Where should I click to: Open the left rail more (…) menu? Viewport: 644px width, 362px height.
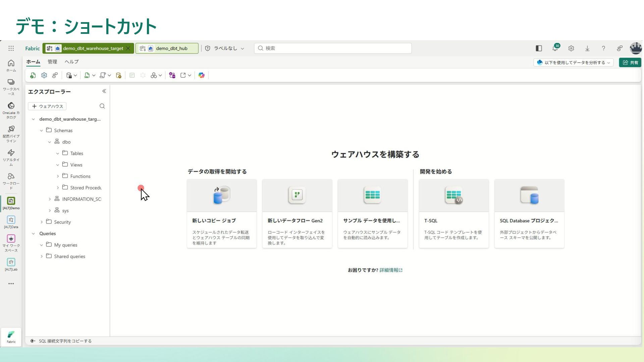(x=11, y=284)
